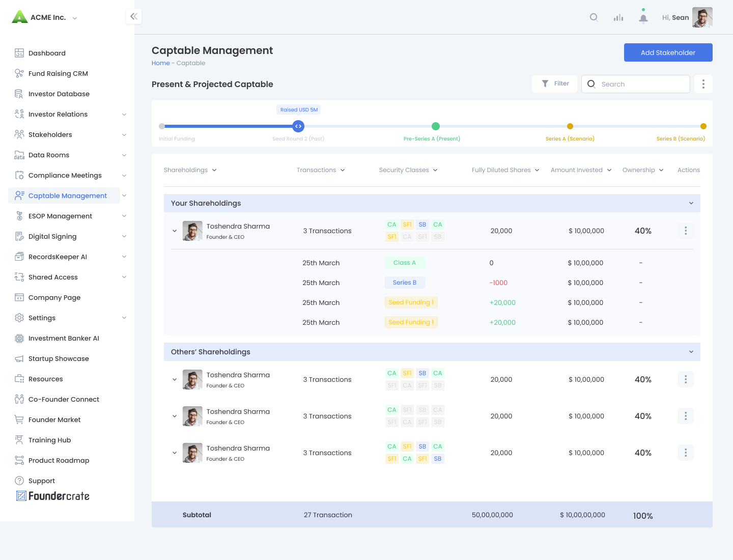The height and width of the screenshot is (560, 733).
Task: Click the RecordsKeeper AI icon
Action: pyautogui.click(x=19, y=257)
